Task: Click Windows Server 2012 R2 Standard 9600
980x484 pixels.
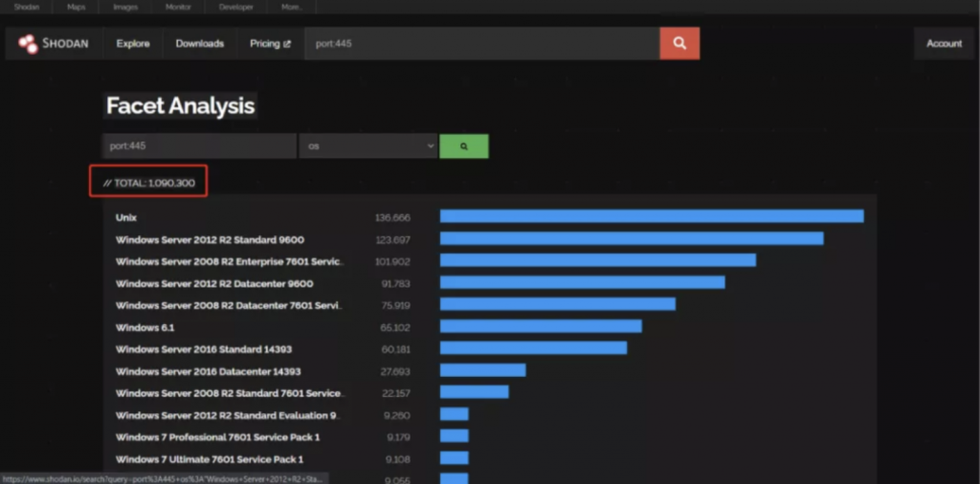Action: 210,240
